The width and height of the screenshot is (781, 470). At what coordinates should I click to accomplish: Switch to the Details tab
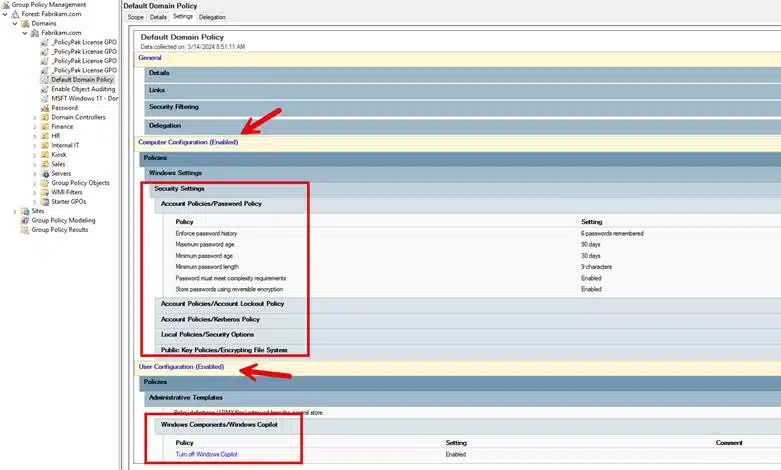coord(158,17)
